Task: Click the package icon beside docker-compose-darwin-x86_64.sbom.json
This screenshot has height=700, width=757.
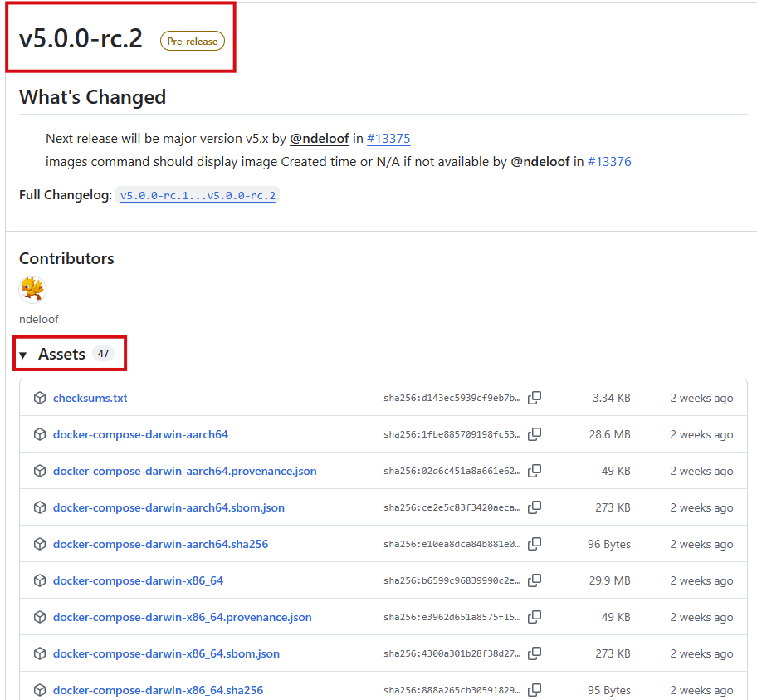Action: tap(40, 653)
